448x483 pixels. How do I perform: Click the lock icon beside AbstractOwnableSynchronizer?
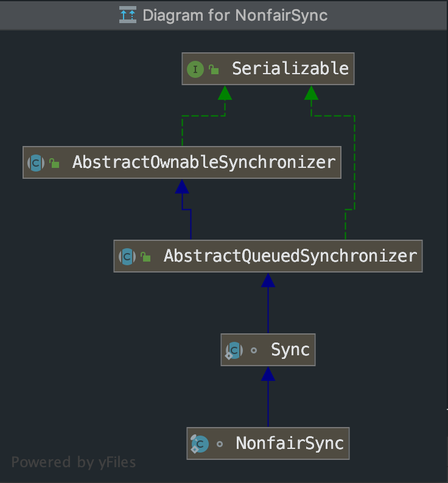(x=55, y=163)
